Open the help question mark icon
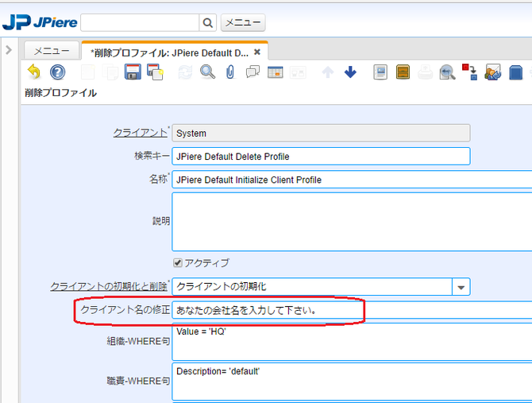 tap(57, 72)
